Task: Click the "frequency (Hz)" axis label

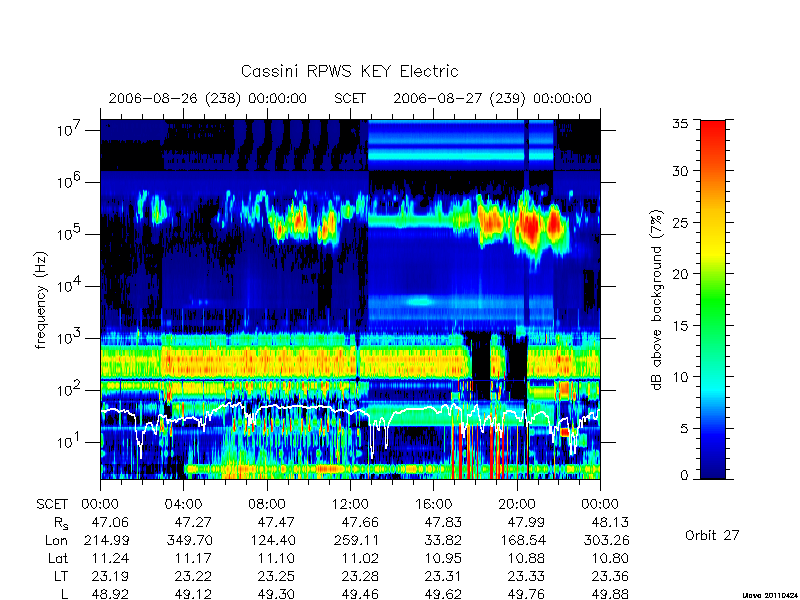Action: click(x=41, y=300)
